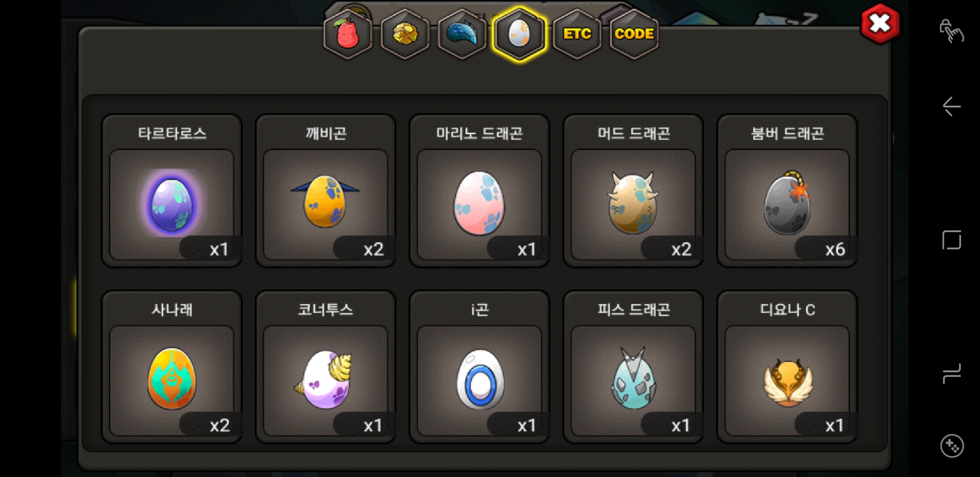Select the highlighted egg inventory tab
Viewport: 980px width, 477px height.
(519, 34)
